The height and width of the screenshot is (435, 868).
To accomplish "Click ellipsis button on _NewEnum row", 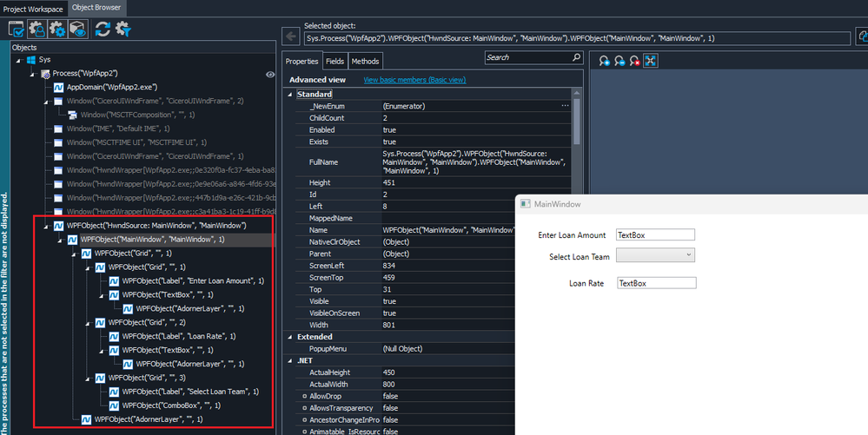I will click(x=566, y=105).
